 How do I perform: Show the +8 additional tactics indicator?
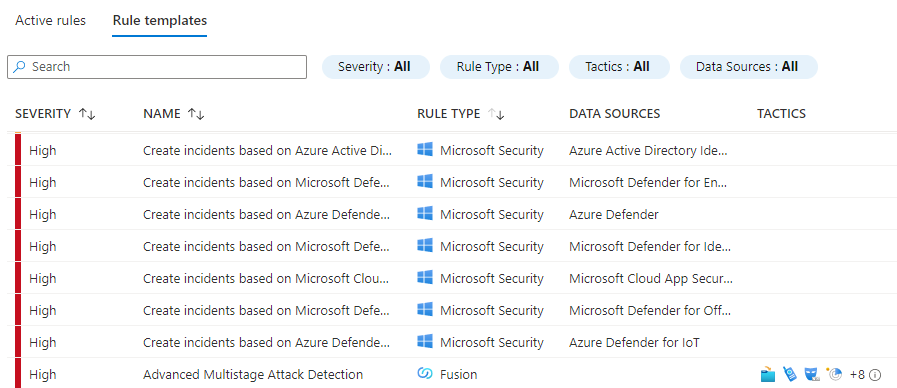pyautogui.click(x=857, y=375)
